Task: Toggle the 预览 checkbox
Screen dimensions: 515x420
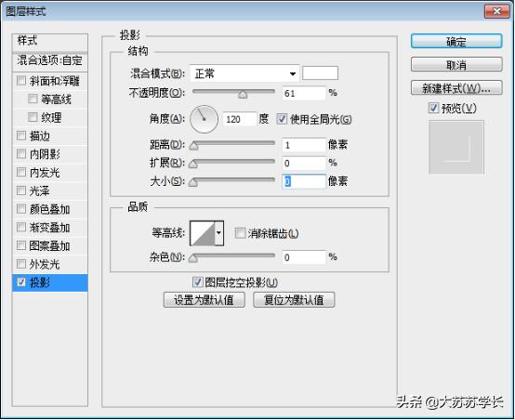Action: click(433, 108)
